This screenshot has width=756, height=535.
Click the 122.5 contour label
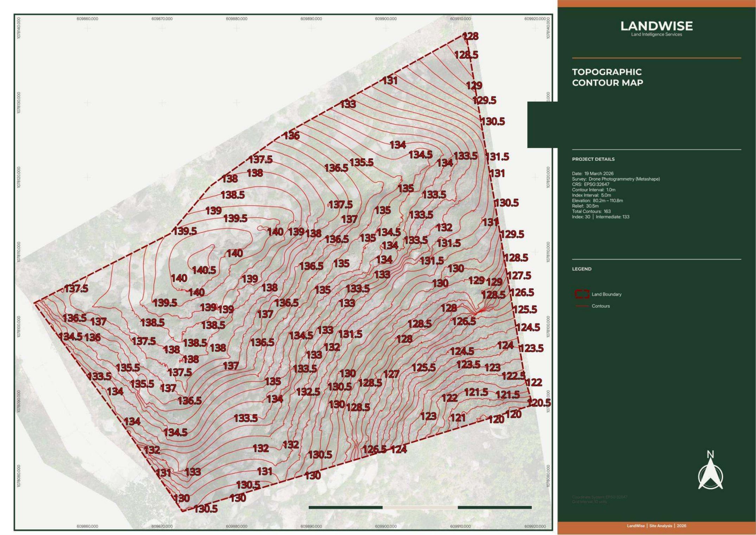click(513, 376)
